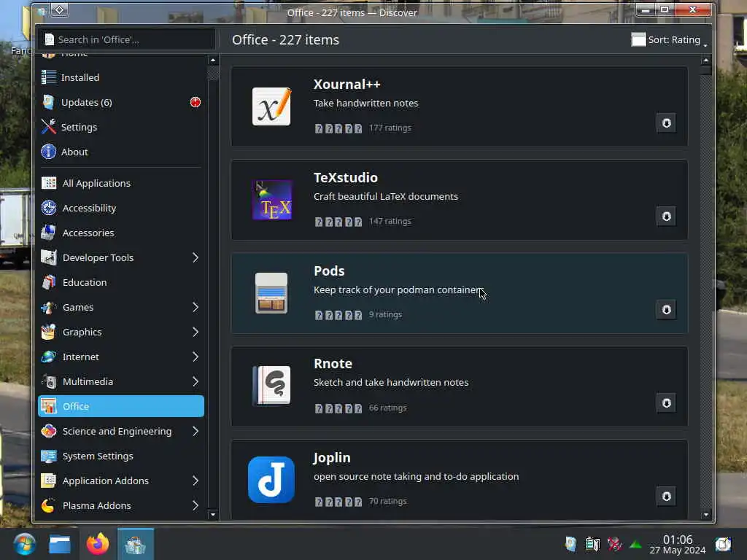Click the search in Office field
The image size is (747, 560).
pos(126,39)
